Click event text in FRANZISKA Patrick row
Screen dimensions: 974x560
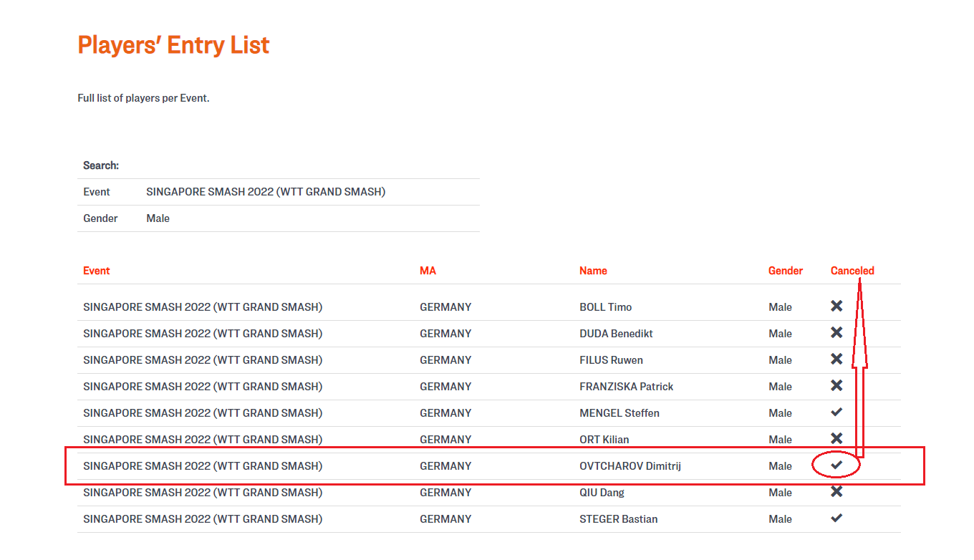(x=203, y=387)
